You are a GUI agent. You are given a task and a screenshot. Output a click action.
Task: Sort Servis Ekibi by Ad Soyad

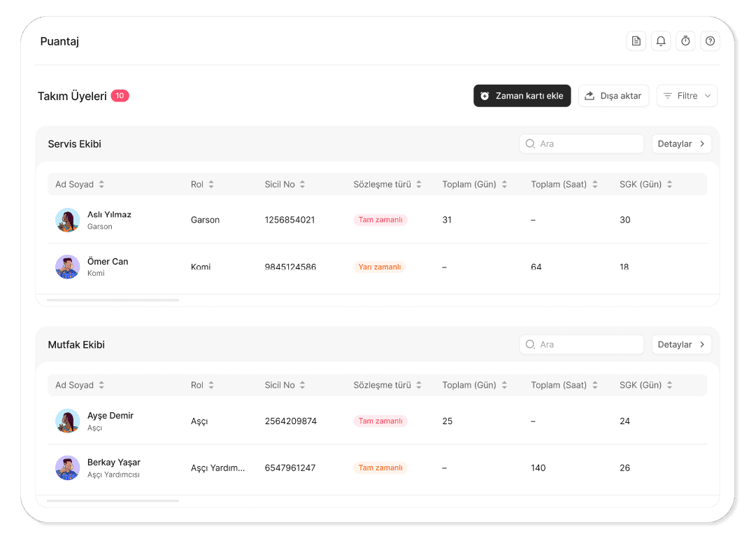coord(101,185)
